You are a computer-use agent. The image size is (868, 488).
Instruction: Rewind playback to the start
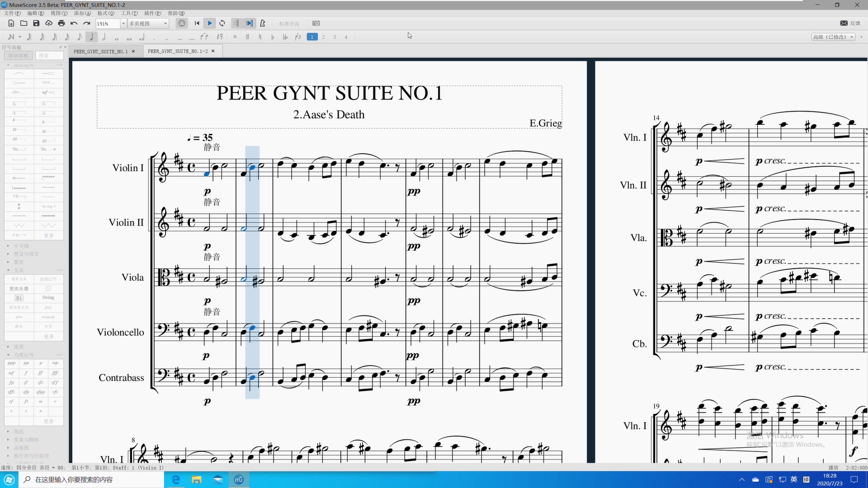point(197,23)
